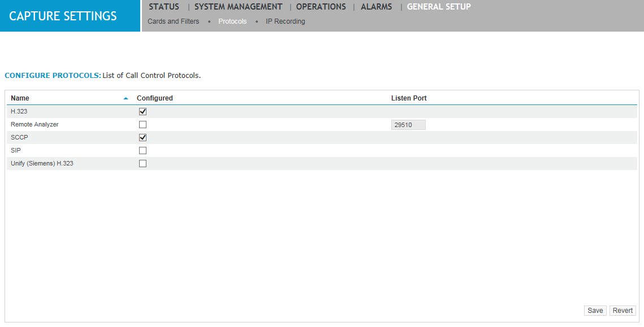
Task: Click the CAPTURE SETTINGS banner
Action: click(62, 16)
